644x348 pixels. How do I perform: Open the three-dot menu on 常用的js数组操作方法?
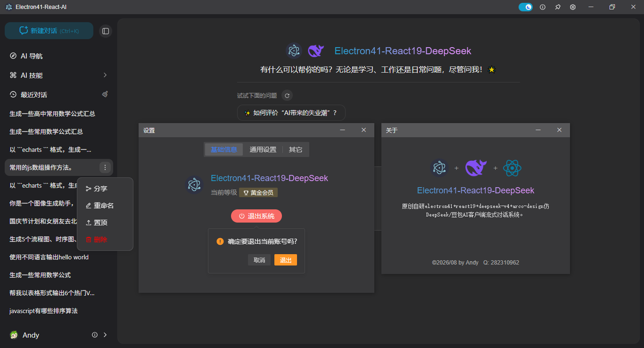[105, 167]
